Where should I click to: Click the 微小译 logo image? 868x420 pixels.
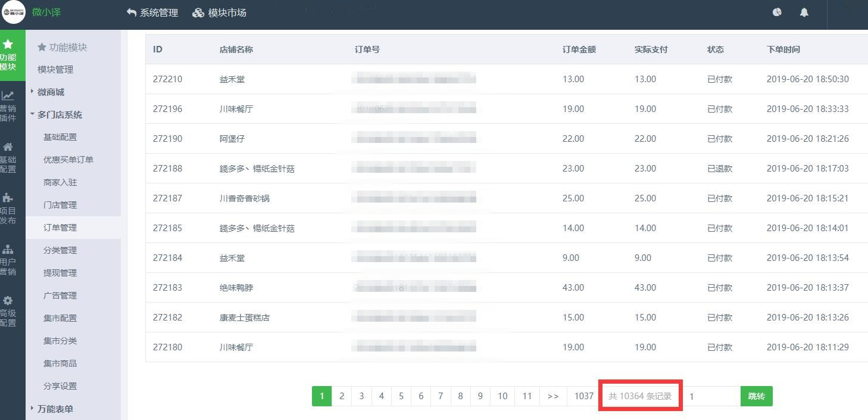pyautogui.click(x=14, y=12)
